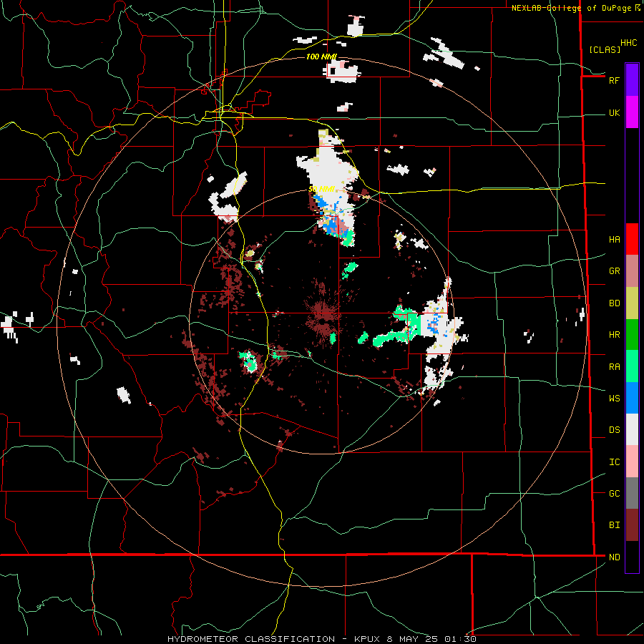The width and height of the screenshot is (644, 644).
Task: Click the KPUX radar site center clutter
Action: (x=323, y=313)
